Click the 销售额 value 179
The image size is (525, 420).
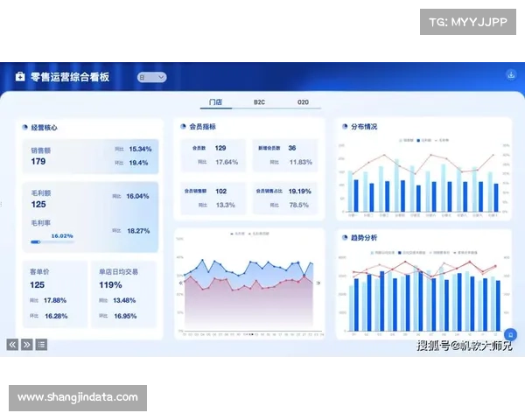[38, 161]
